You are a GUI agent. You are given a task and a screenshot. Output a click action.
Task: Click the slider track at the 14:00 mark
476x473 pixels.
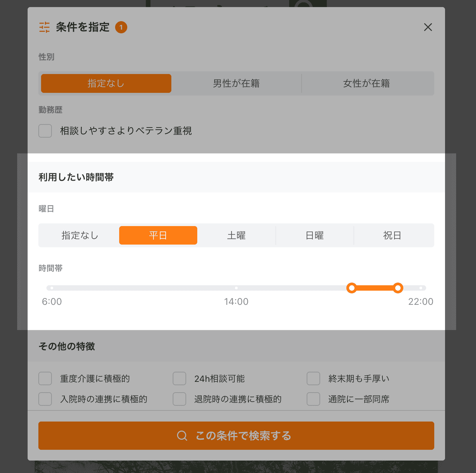tap(236, 288)
